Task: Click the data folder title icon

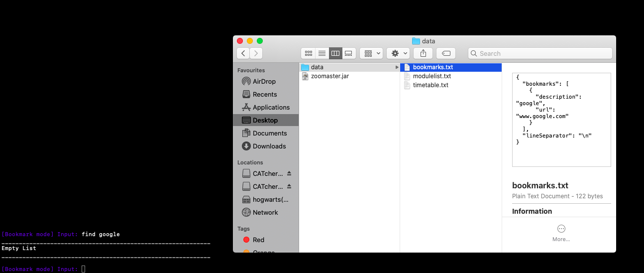Action: [416, 41]
